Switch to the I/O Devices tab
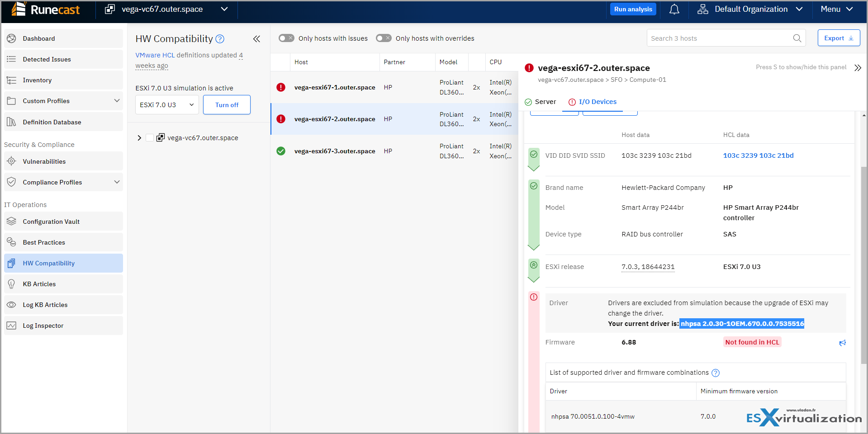868x434 pixels. 593,102
